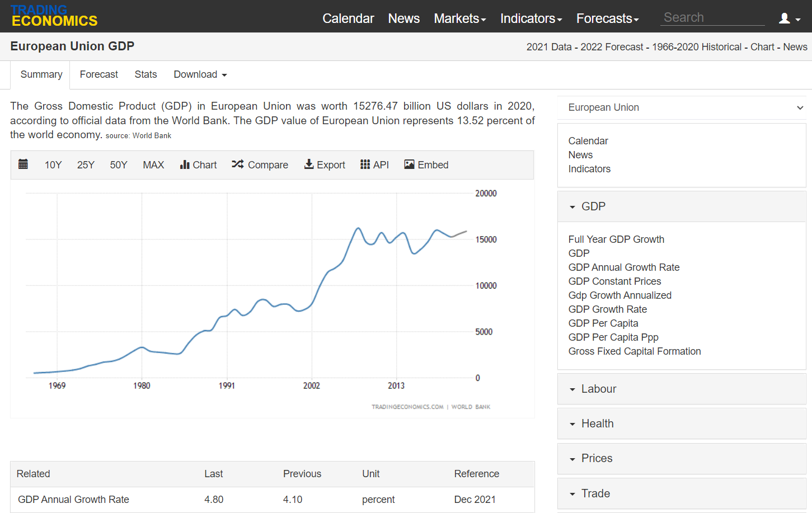Expand the Trade section

(682, 493)
